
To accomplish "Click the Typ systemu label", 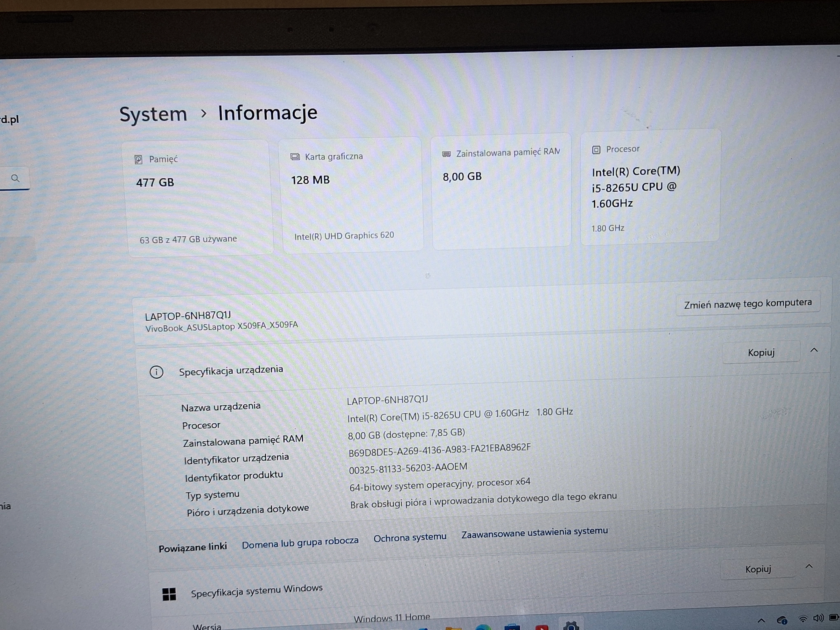I will (213, 495).
